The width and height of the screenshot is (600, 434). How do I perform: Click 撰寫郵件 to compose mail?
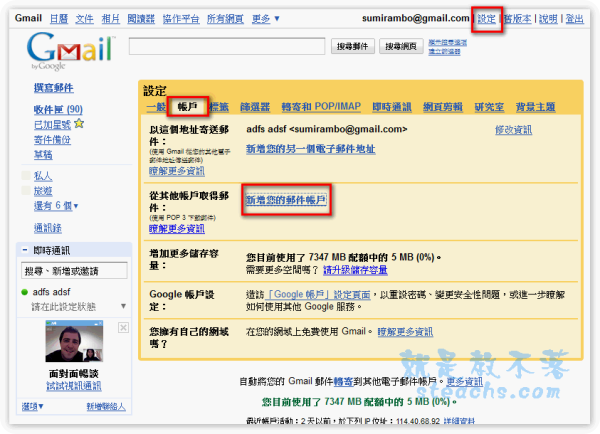pyautogui.click(x=54, y=88)
